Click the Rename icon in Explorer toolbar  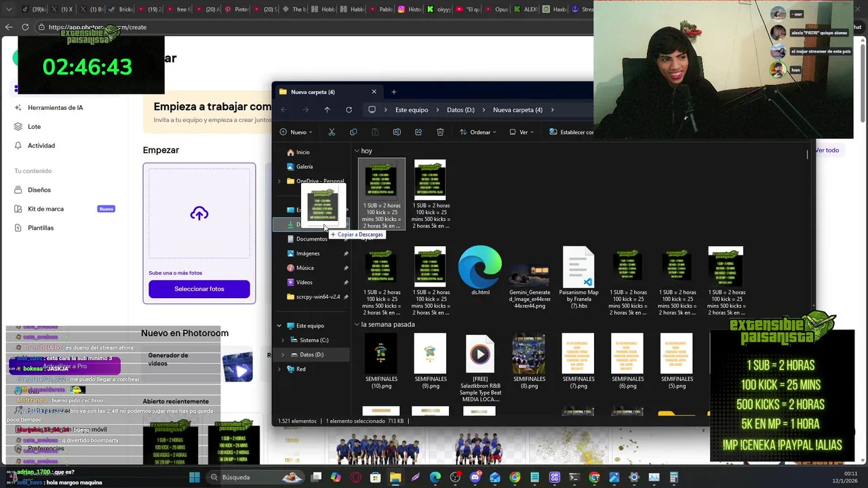397,132
